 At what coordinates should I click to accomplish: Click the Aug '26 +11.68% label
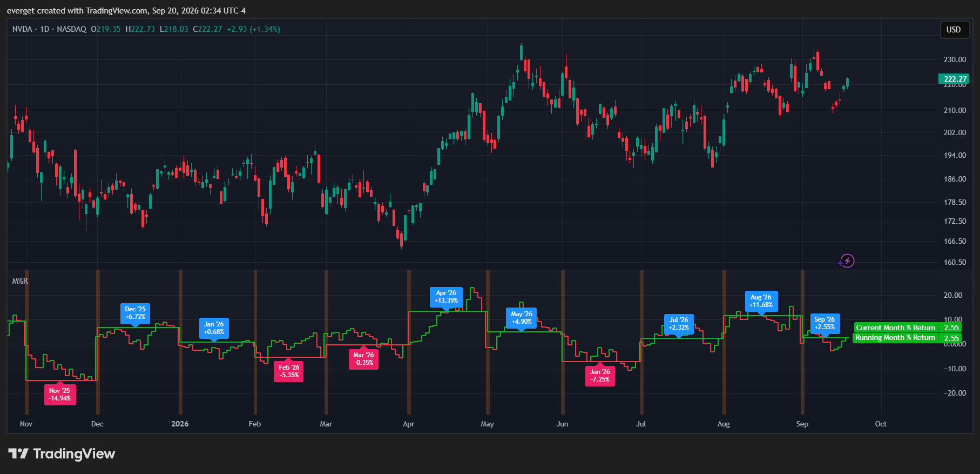(761, 301)
